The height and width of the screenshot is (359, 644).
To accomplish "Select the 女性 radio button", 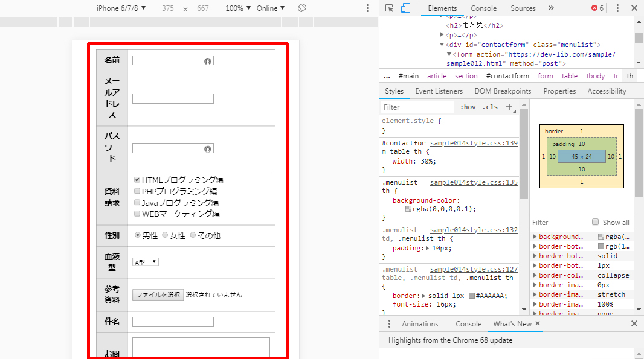I will point(165,235).
